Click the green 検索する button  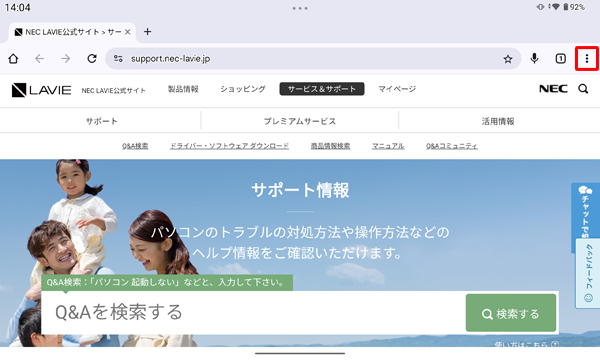click(511, 313)
